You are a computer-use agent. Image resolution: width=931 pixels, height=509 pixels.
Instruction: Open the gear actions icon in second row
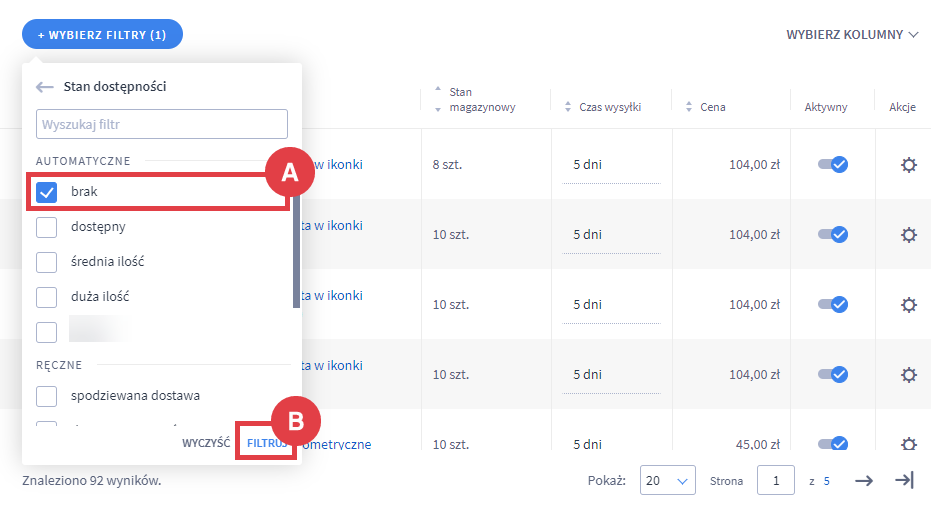tap(908, 235)
